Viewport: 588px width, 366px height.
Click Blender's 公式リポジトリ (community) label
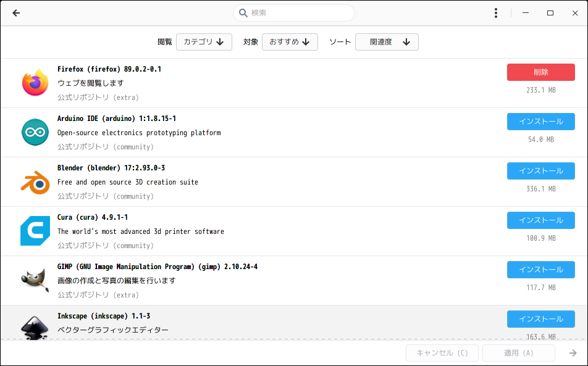(106, 197)
